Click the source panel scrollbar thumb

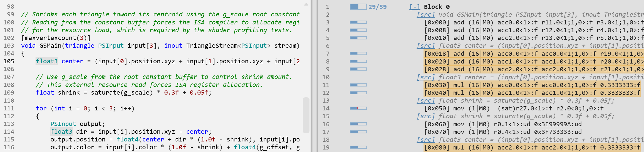(x=306, y=115)
